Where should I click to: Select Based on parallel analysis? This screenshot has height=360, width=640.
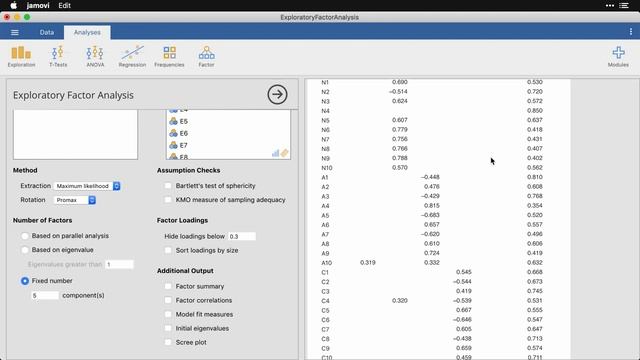(25, 236)
